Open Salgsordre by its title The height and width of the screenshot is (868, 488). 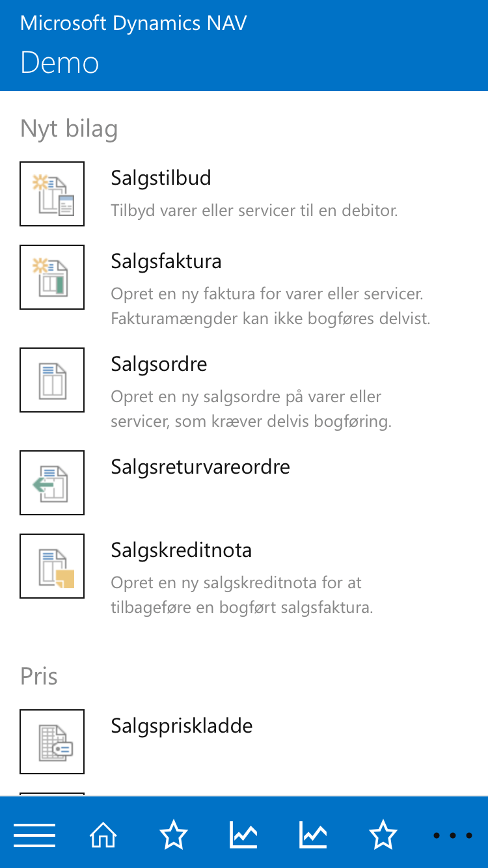(x=159, y=364)
